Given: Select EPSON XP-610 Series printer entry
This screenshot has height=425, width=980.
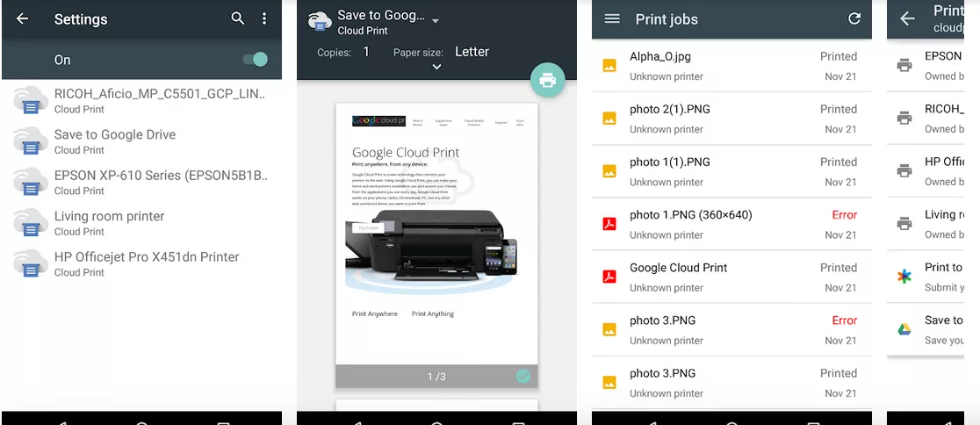Looking at the screenshot, I should tap(141, 182).
